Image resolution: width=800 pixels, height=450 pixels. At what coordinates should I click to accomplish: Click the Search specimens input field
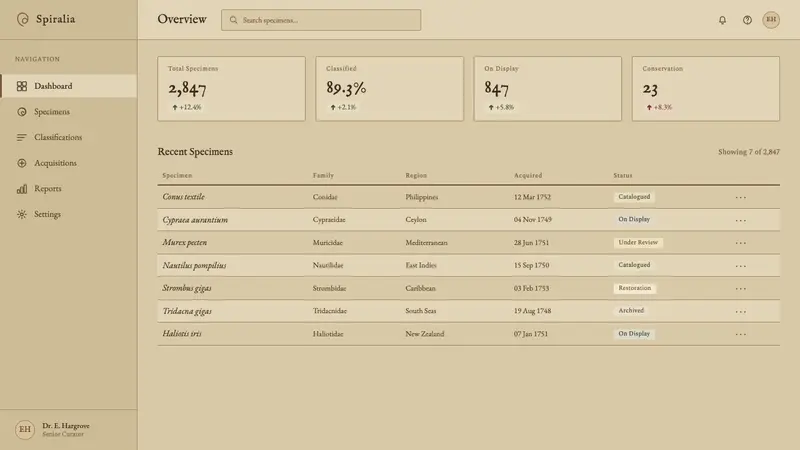pyautogui.click(x=321, y=20)
